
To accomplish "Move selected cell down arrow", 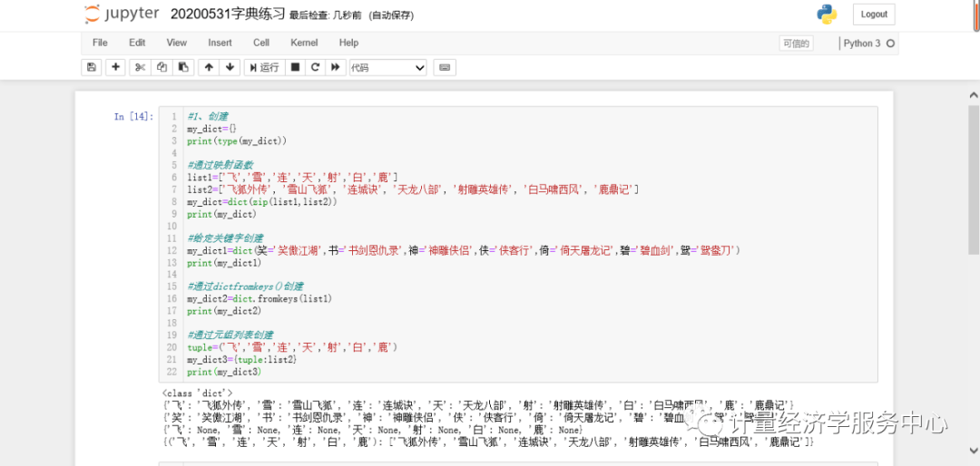I will tap(230, 67).
